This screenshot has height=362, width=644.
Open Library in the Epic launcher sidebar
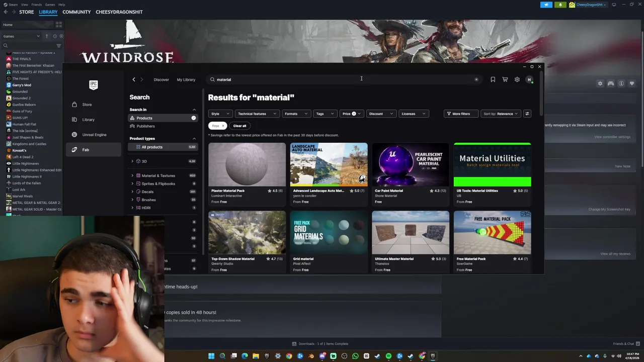click(x=94, y=120)
